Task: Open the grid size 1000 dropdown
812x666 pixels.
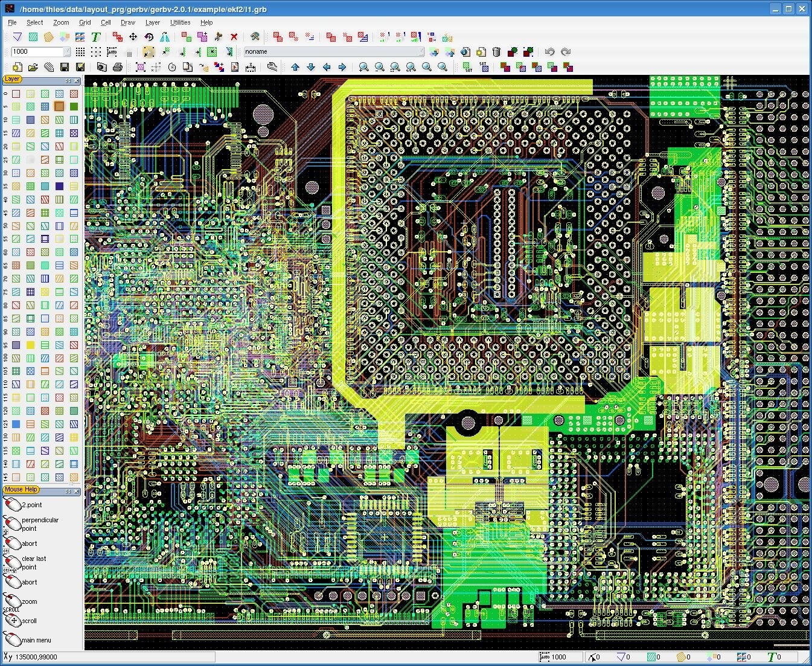Action: click(66, 52)
